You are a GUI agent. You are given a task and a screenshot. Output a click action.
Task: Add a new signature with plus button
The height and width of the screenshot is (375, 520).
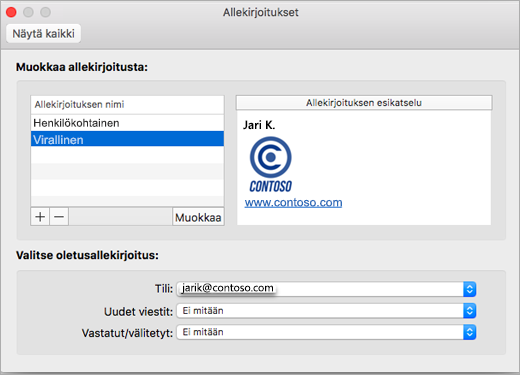coord(40,217)
